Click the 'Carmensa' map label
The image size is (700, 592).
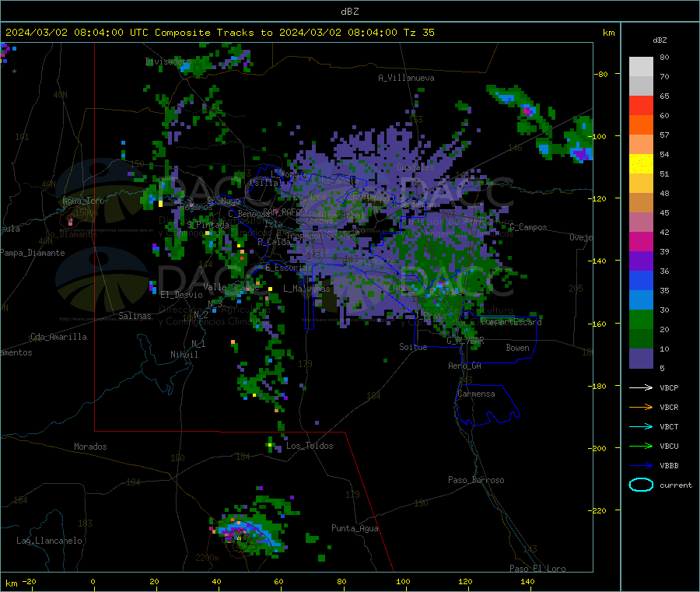[x=476, y=394]
